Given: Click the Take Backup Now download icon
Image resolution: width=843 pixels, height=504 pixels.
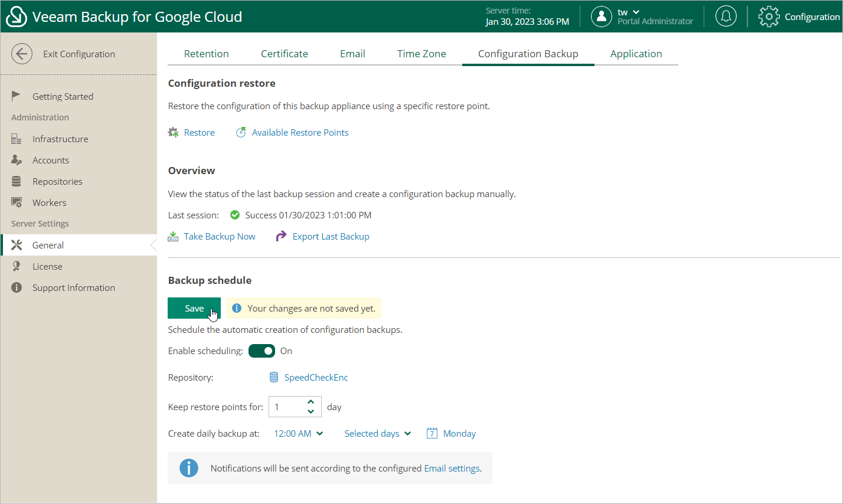Looking at the screenshot, I should click(x=173, y=236).
